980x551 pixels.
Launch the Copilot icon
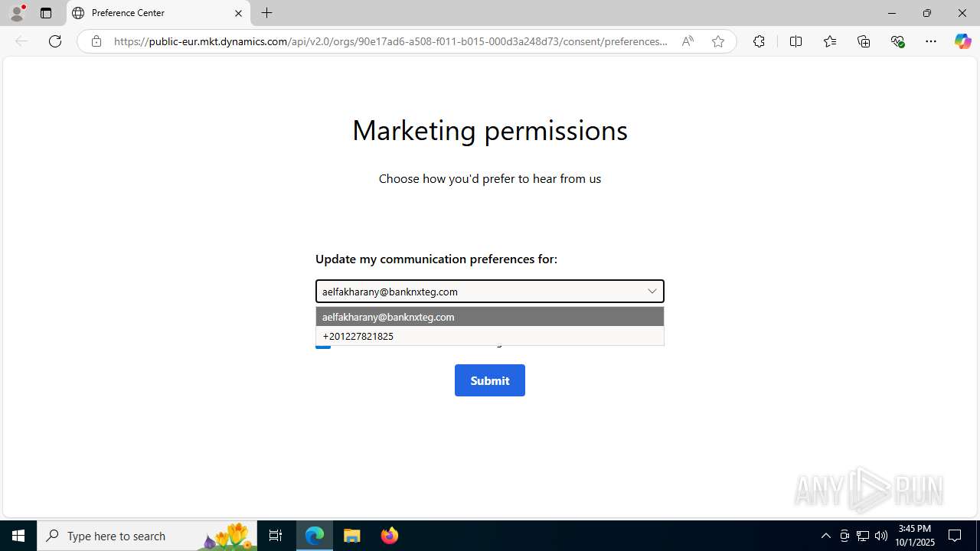(962, 41)
